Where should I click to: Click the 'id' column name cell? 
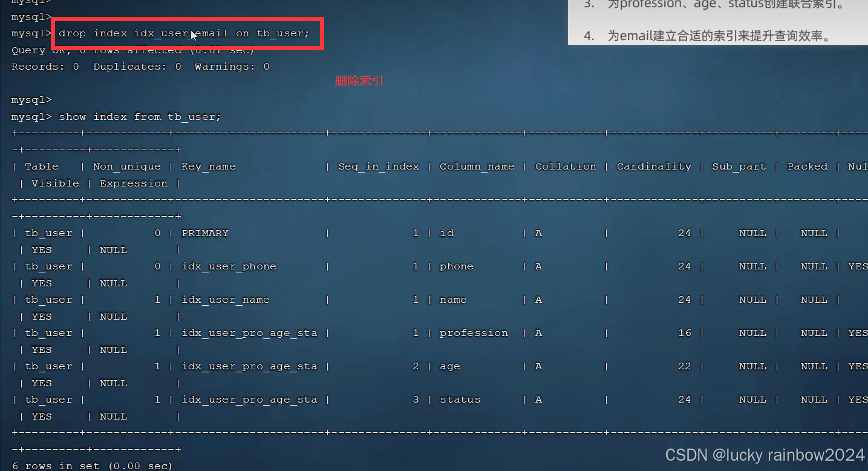(446, 233)
